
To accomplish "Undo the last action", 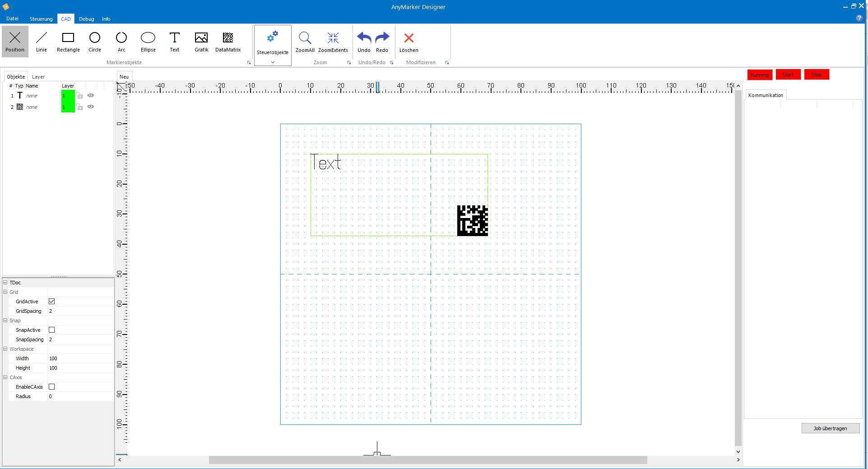I will [364, 42].
